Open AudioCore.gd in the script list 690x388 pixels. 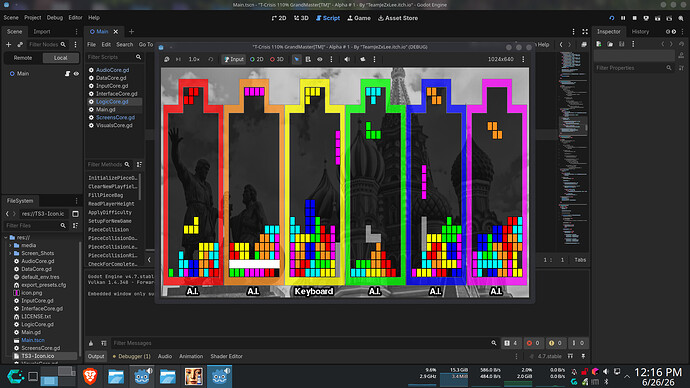click(x=112, y=70)
